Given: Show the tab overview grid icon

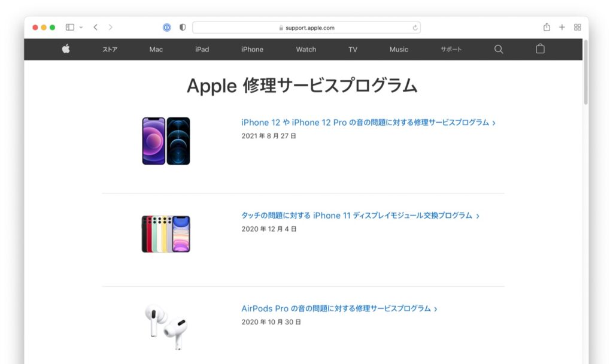Looking at the screenshot, I should [578, 27].
